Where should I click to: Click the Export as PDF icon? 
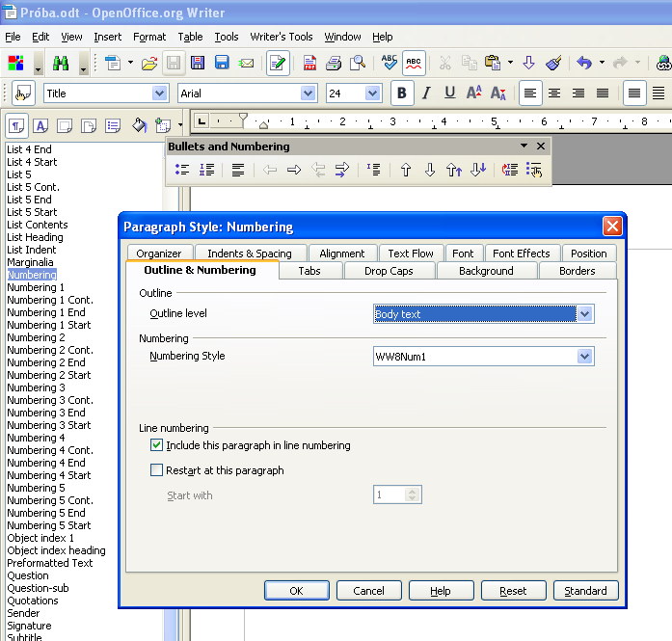pos(309,64)
